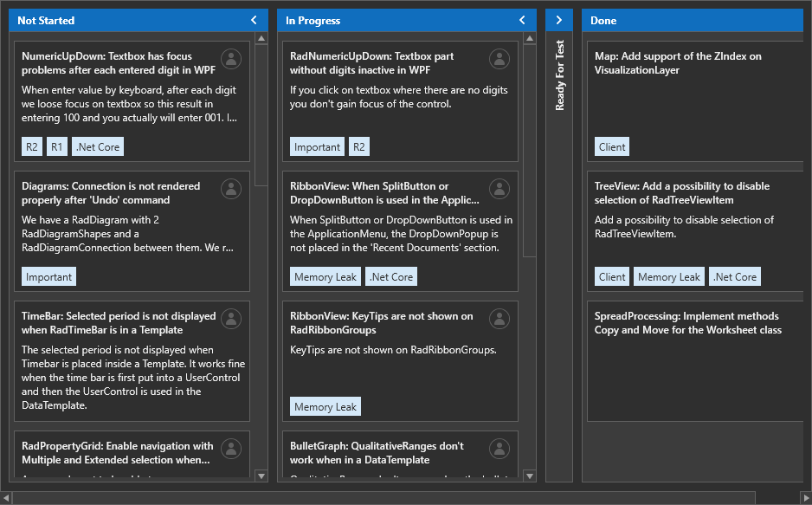Click description 'The selected period is not displayed when'
812x505 pixels.
[x=133, y=378]
